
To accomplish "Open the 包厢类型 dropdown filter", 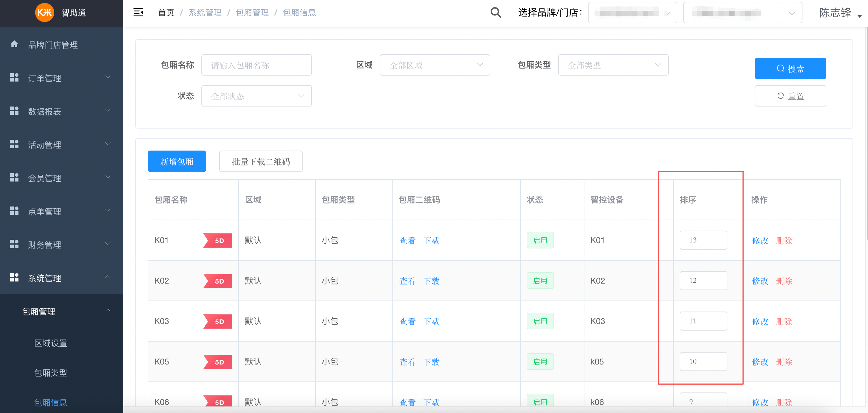I will (613, 65).
